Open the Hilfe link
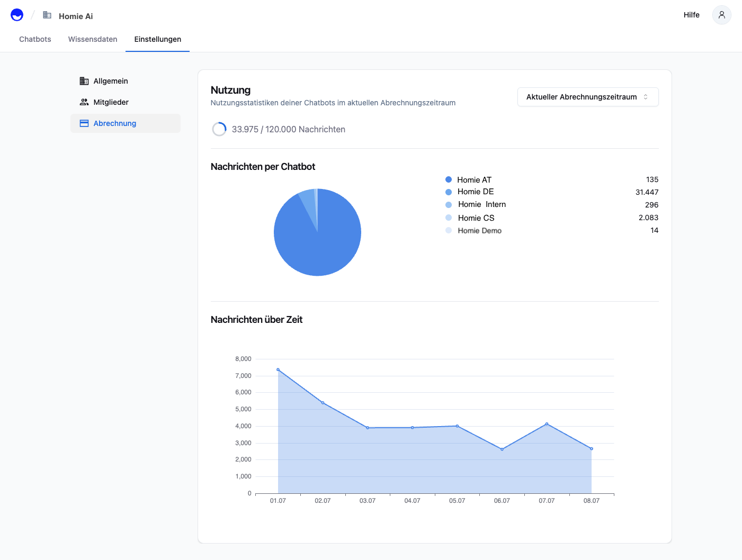 tap(691, 15)
